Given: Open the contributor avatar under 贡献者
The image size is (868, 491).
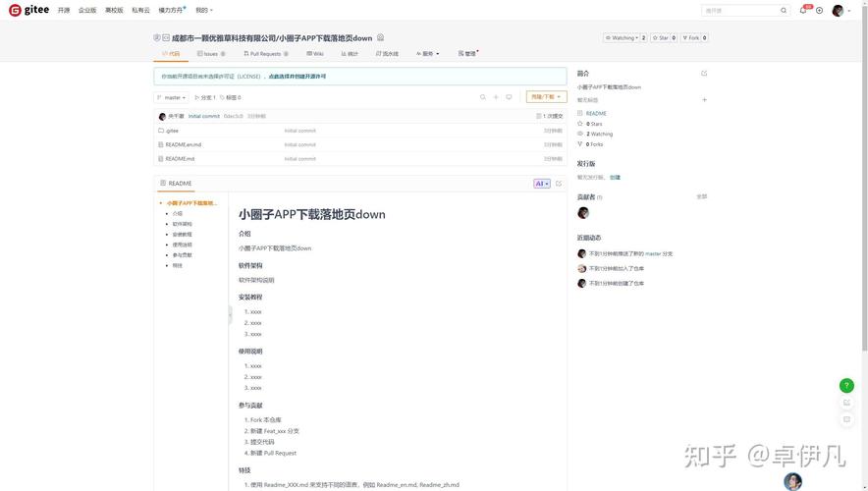Looking at the screenshot, I should (x=583, y=212).
